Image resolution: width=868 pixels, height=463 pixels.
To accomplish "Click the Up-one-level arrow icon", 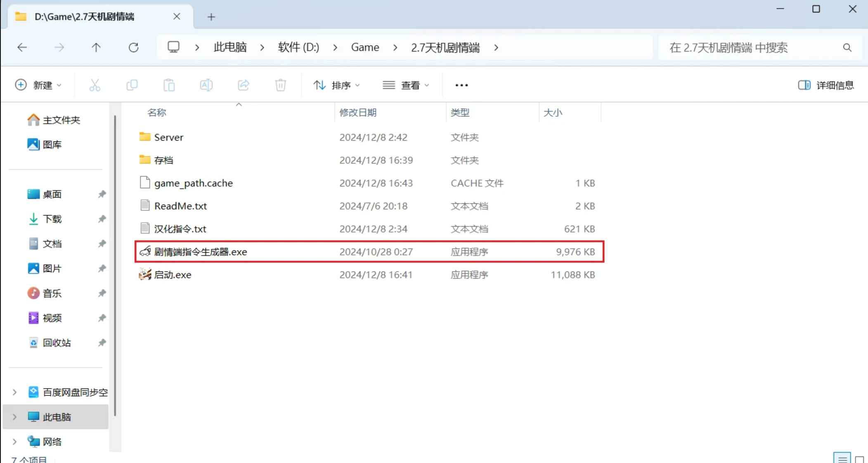I will pos(96,47).
